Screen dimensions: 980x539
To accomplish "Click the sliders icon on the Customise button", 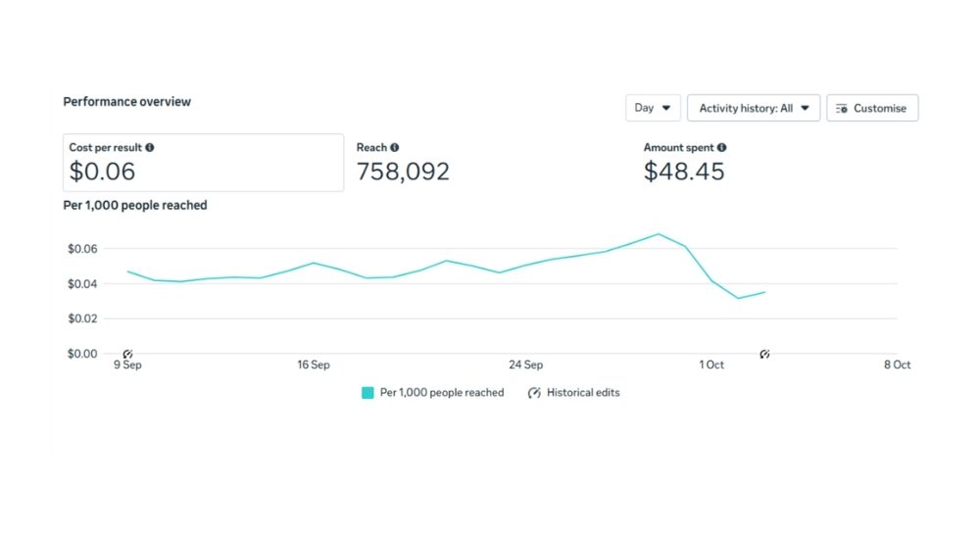I will pos(841,108).
